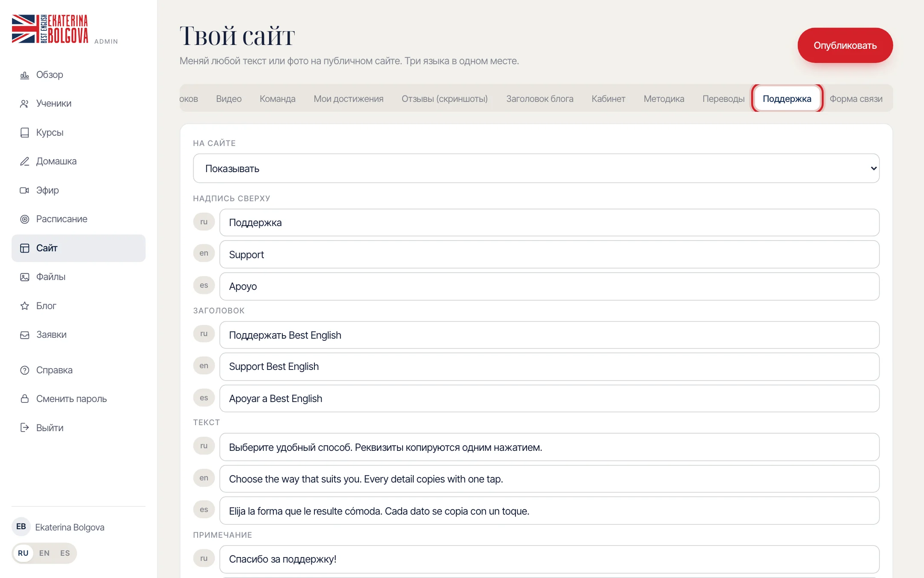Edit the Apoyar a Best English field
The width and height of the screenshot is (924, 578).
[x=549, y=399]
